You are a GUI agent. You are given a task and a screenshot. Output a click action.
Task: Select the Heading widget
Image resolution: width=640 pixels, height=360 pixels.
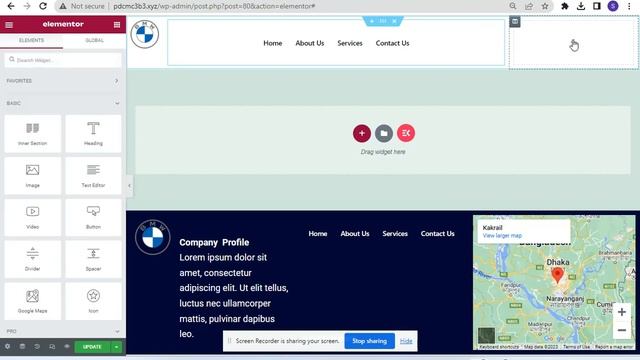[x=93, y=134]
